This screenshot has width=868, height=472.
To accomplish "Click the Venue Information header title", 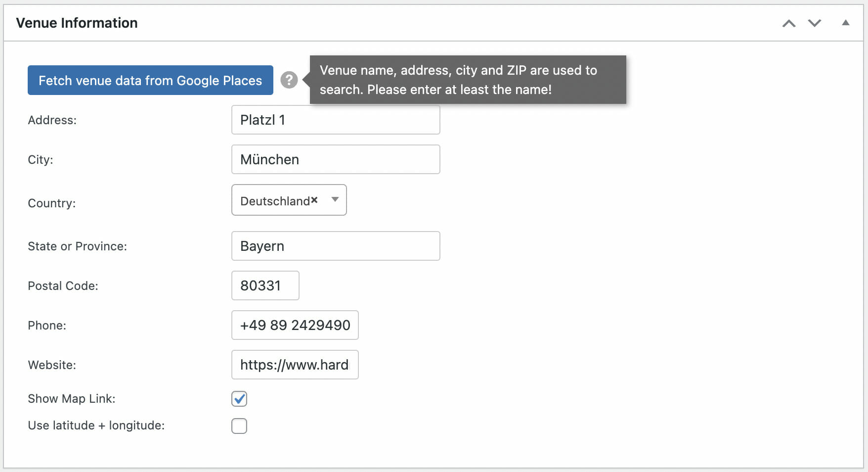I will click(77, 22).
